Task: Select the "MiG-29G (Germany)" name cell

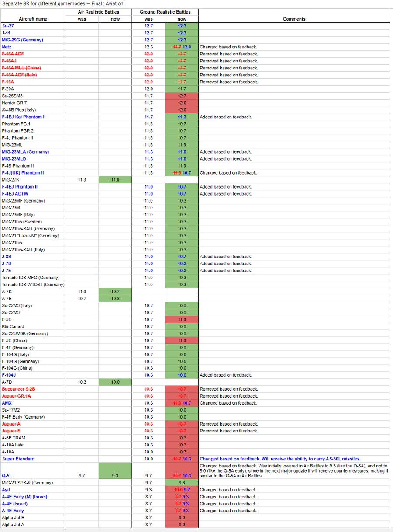Action: [x=33, y=40]
